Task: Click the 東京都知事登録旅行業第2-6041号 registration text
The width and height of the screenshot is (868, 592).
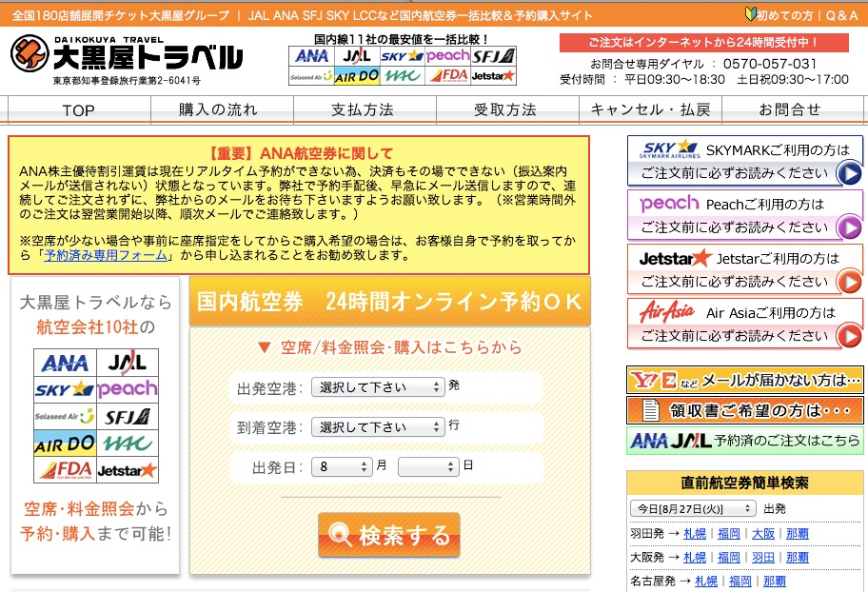Action: [127, 81]
